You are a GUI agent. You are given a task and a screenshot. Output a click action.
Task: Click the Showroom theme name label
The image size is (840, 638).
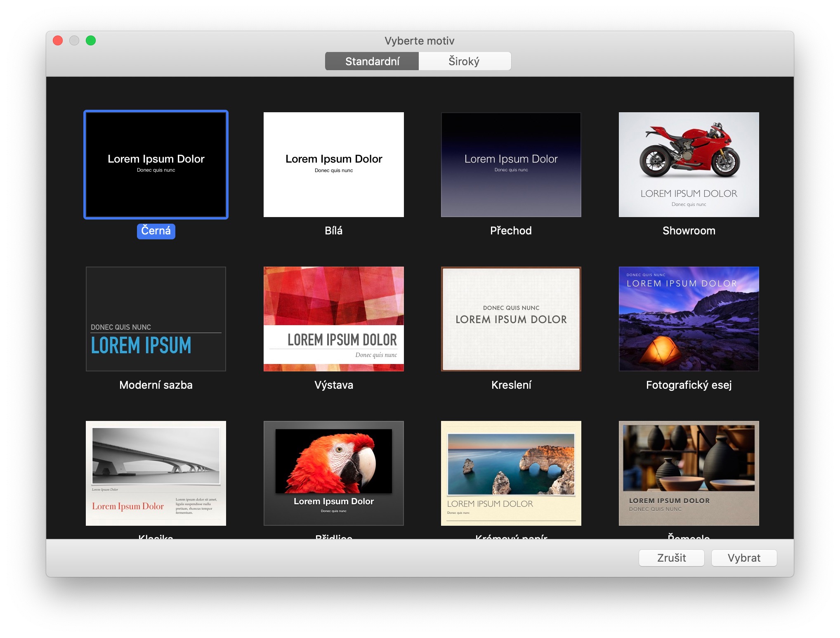coord(689,231)
